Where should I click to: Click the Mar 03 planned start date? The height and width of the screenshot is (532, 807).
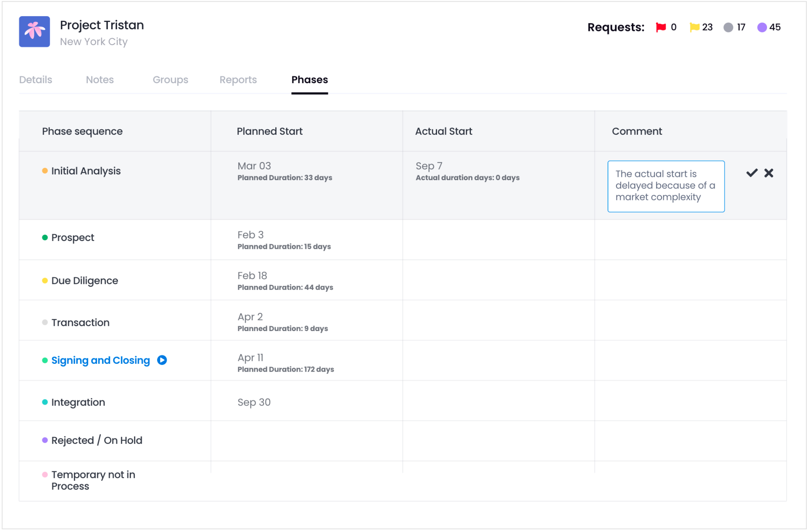click(254, 166)
